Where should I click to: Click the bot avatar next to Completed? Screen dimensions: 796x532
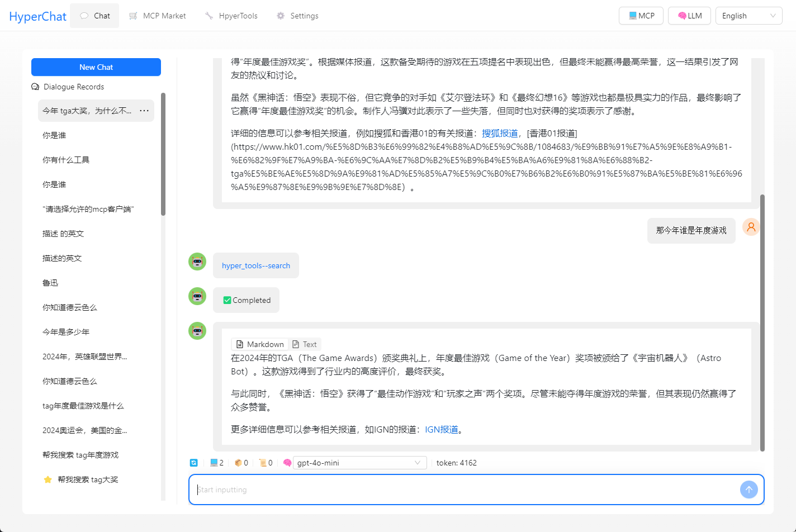(197, 296)
